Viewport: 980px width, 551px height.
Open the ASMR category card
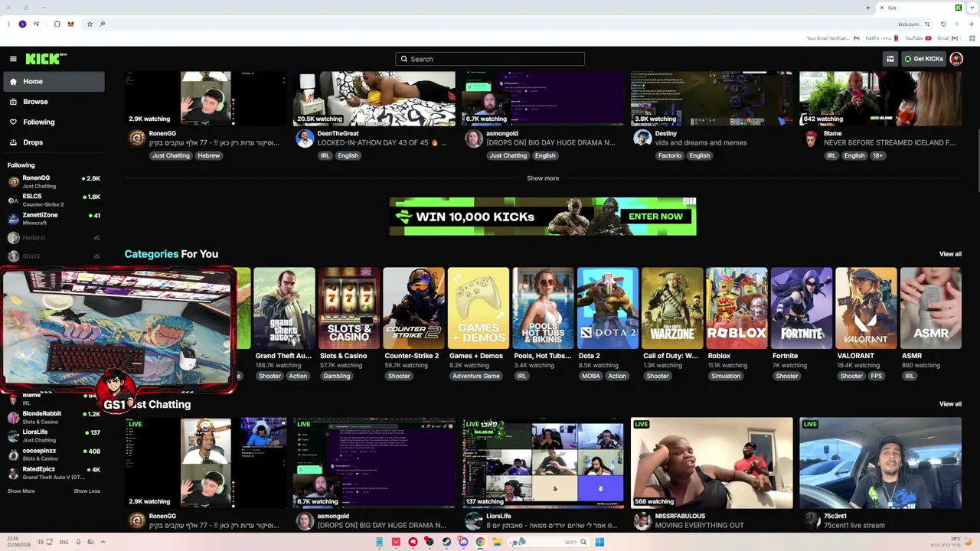coord(931,308)
